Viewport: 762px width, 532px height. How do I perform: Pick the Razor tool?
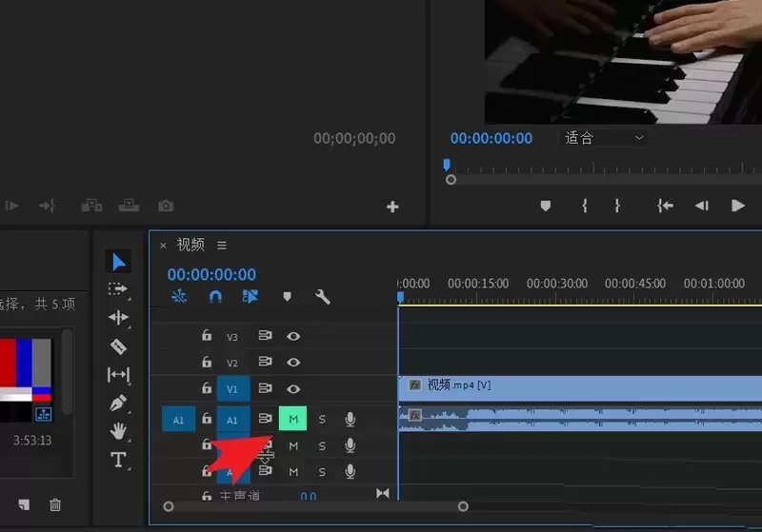pyautogui.click(x=118, y=345)
